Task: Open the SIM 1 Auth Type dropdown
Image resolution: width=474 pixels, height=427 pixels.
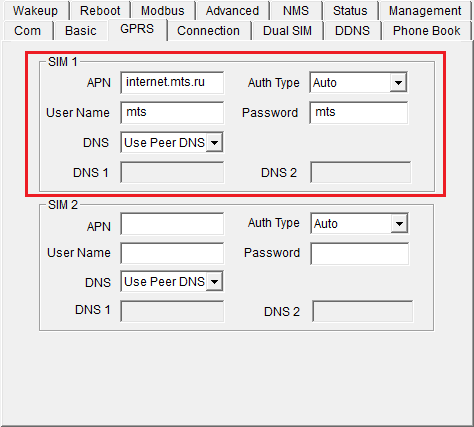Action: click(358, 82)
